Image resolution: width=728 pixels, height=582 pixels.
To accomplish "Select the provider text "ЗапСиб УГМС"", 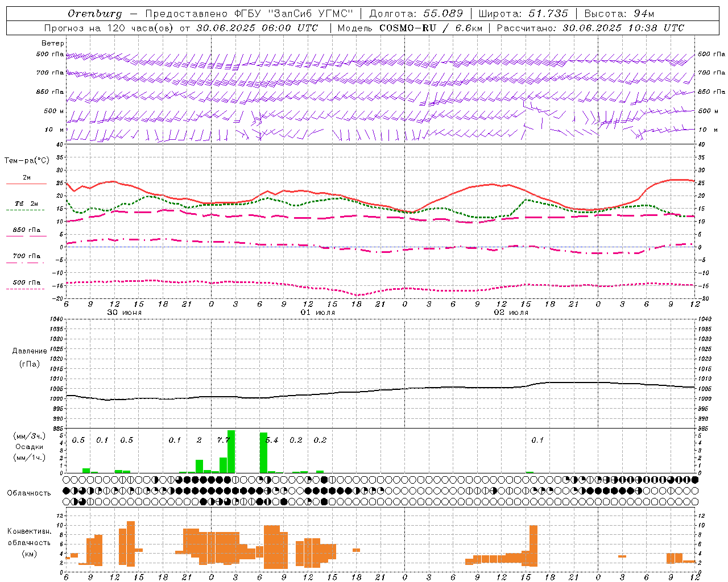I will point(311,14).
